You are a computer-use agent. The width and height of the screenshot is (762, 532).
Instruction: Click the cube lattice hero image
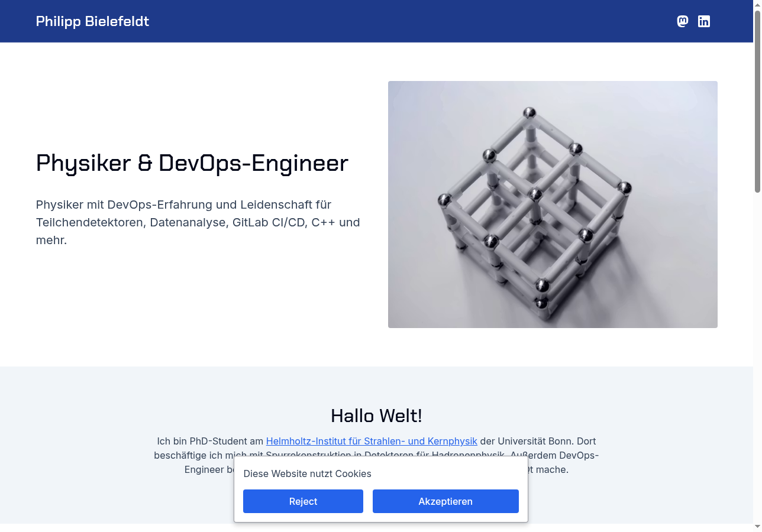point(553,205)
